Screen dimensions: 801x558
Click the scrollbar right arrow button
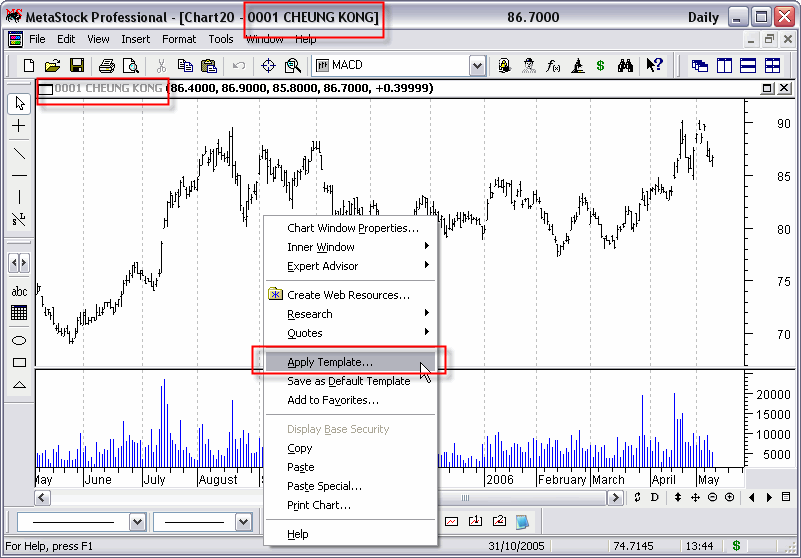tap(616, 498)
